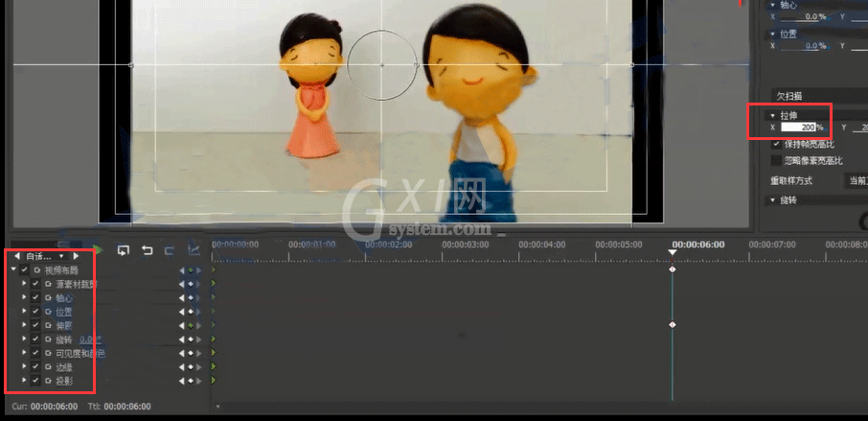Click the undo arrow icon
Screen dimensions: 868x421
pos(147,250)
